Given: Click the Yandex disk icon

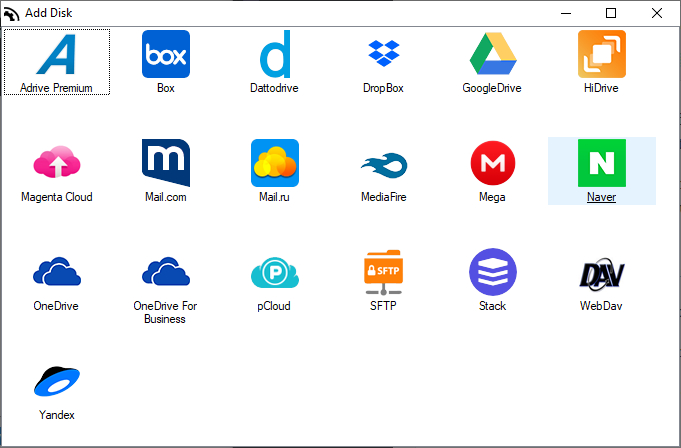Looking at the screenshot, I should 57,381.
